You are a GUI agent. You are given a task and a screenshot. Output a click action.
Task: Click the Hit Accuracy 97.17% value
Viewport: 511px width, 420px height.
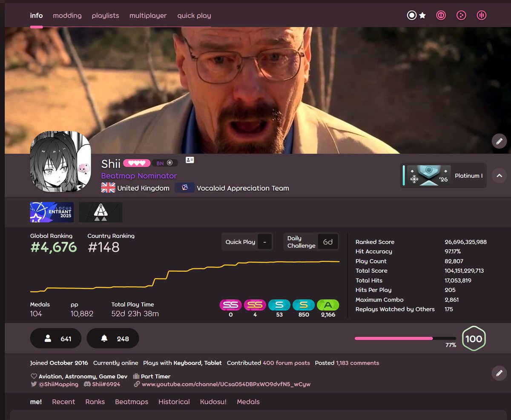(x=454, y=251)
